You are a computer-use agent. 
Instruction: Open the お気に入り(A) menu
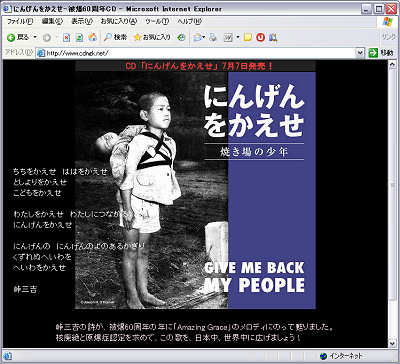click(119, 21)
